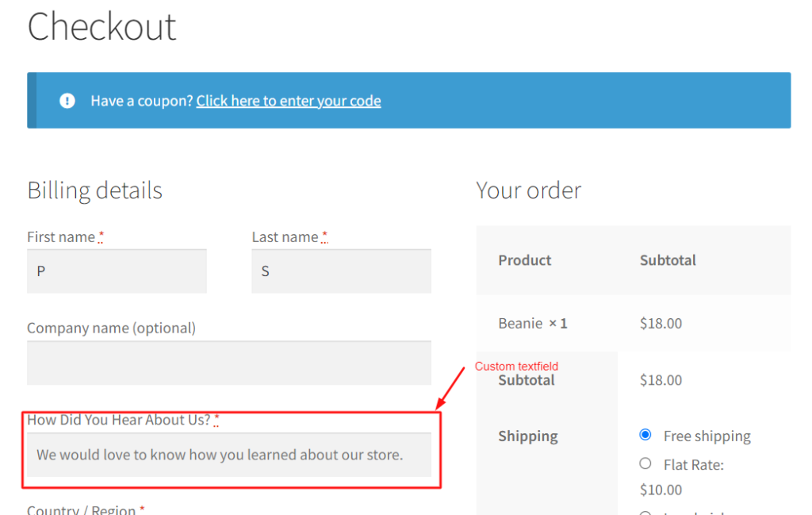The image size is (812, 515).
Task: Click the Subtotal column header
Action: [668, 260]
